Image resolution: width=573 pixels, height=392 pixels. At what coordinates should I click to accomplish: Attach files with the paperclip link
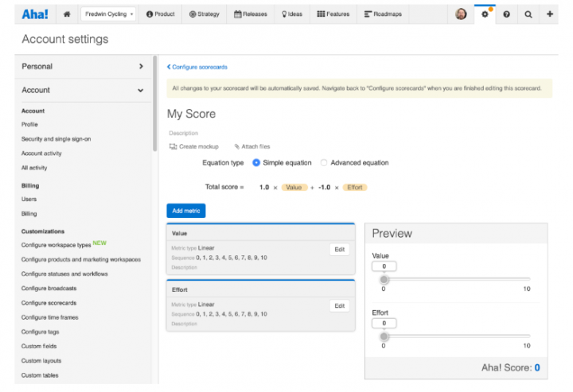[x=252, y=146]
